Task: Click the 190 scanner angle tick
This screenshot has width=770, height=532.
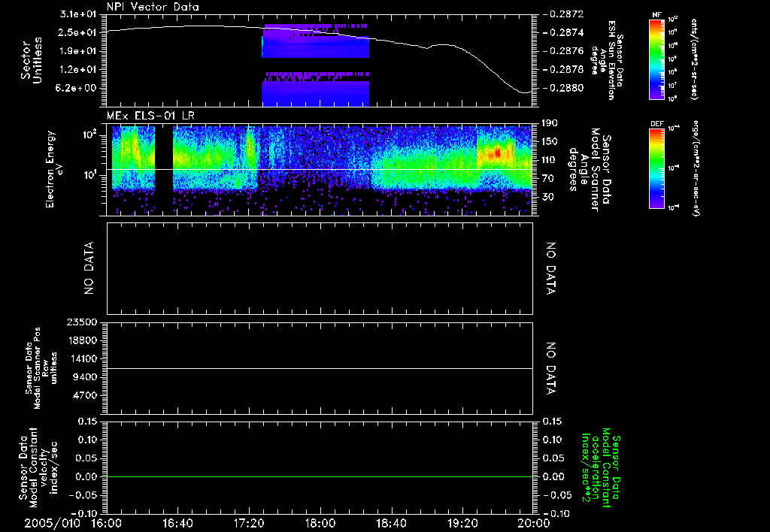Action: [550, 123]
